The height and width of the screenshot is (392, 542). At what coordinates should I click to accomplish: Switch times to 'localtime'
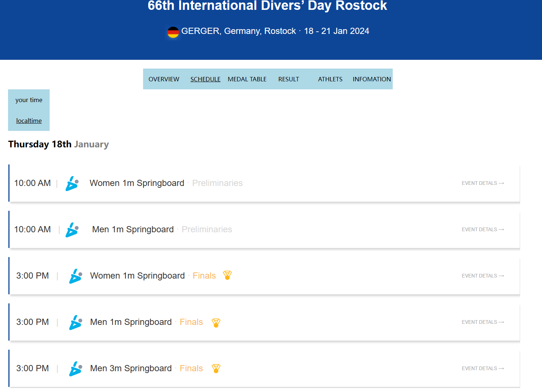click(x=29, y=121)
